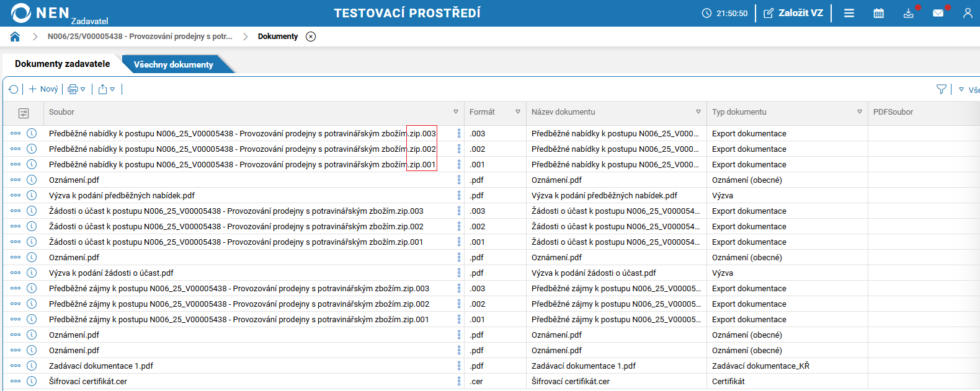This screenshot has width=980, height=391.
Task: Click Nový to add document
Action: point(43,89)
